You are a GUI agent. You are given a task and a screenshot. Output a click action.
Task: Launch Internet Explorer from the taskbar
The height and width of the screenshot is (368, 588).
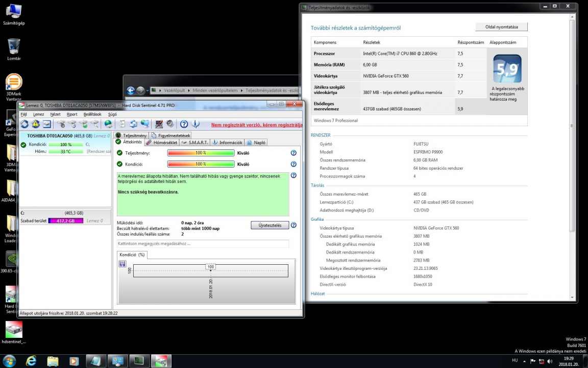31,361
